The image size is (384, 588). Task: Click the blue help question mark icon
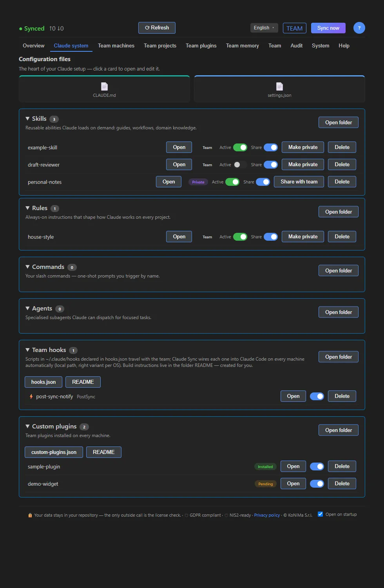[x=359, y=28]
